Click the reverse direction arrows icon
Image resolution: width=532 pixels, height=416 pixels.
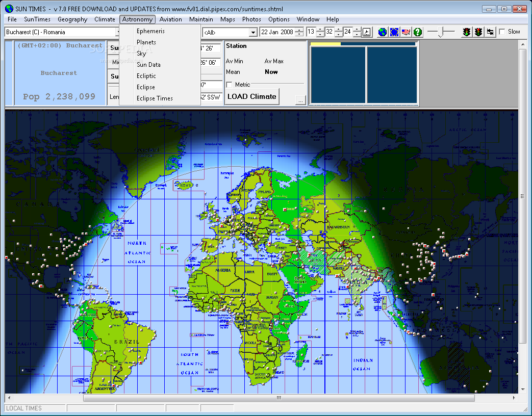[x=490, y=32]
